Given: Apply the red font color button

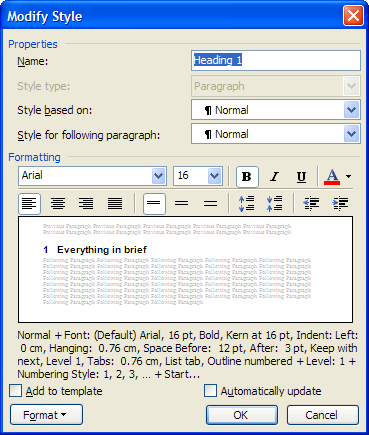Looking at the screenshot, I should tap(332, 176).
